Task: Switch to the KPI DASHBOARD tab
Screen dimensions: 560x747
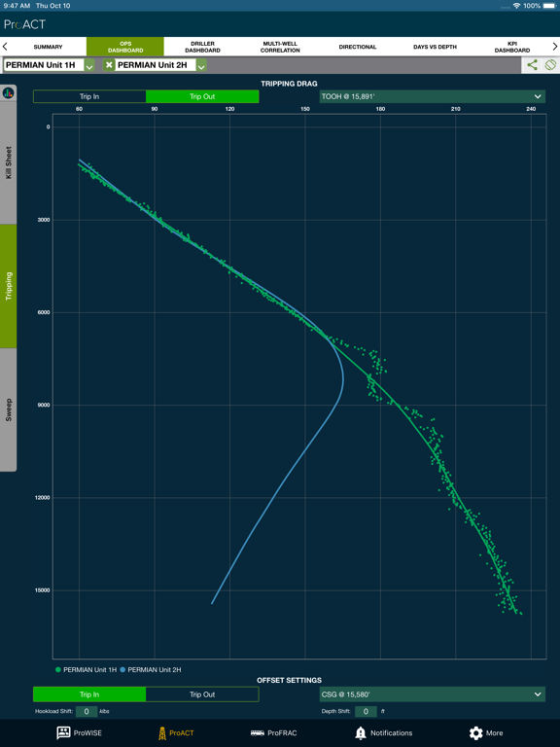Action: pos(512,47)
